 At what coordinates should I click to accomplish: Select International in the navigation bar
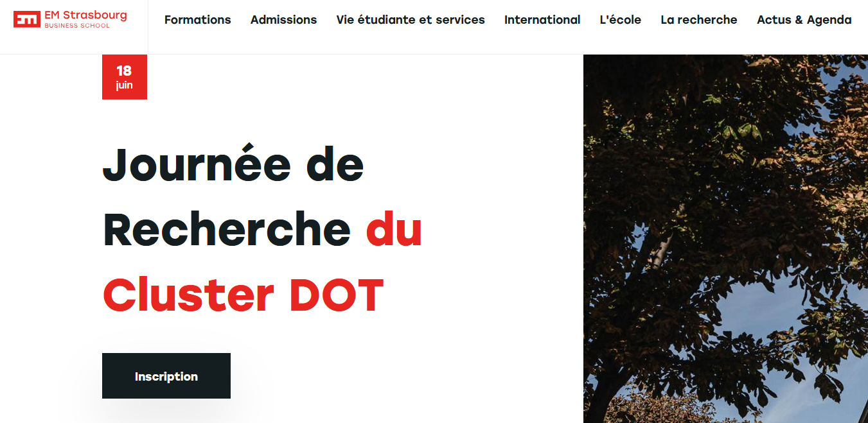pyautogui.click(x=542, y=20)
